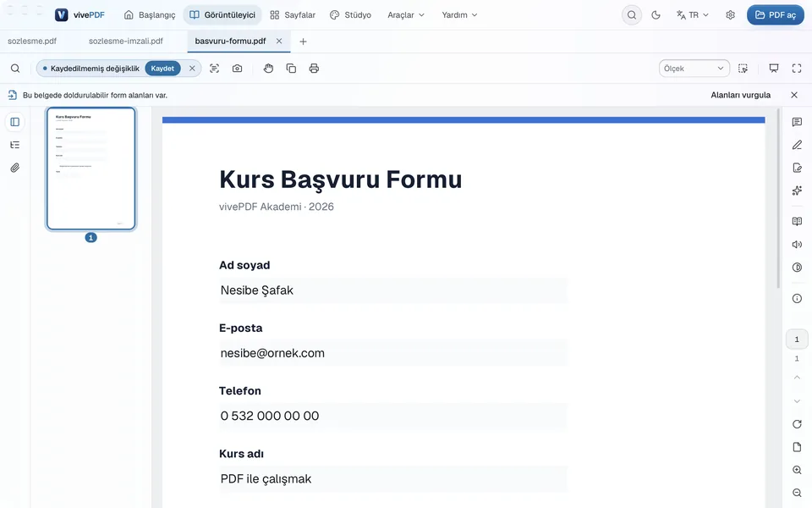Click the Kurs adı field
The width and height of the screenshot is (812, 508).
coord(393,478)
